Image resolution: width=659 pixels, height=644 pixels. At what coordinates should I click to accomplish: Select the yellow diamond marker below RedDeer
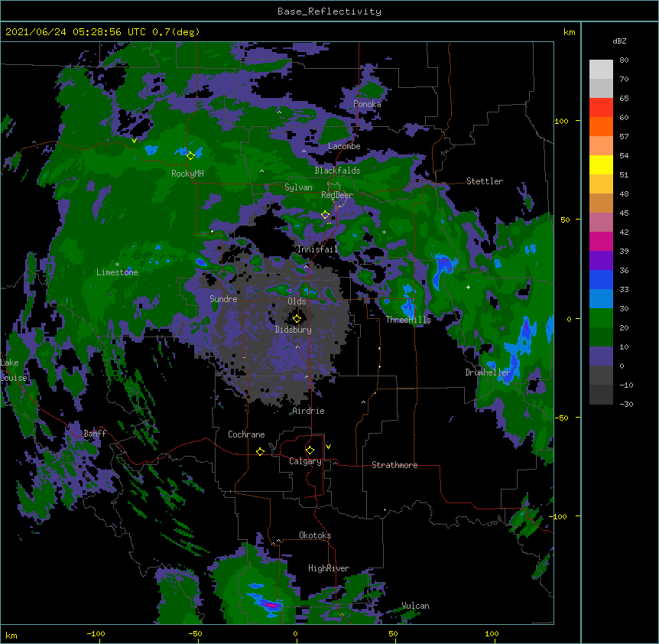325,214
